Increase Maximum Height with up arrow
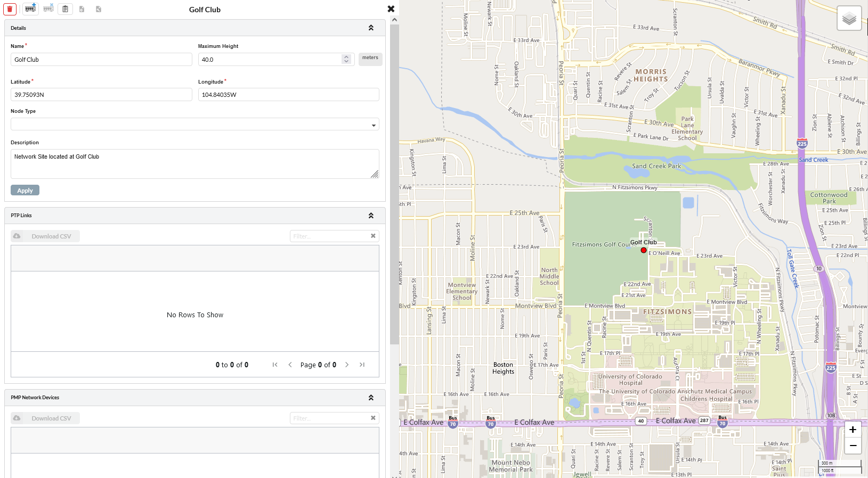This screenshot has height=478, width=868. [x=346, y=56]
